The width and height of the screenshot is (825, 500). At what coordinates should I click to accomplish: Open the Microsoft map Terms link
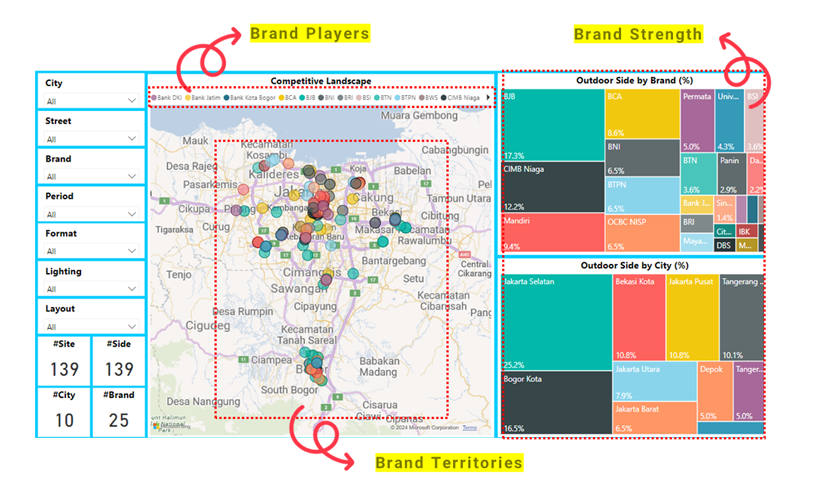tap(469, 428)
